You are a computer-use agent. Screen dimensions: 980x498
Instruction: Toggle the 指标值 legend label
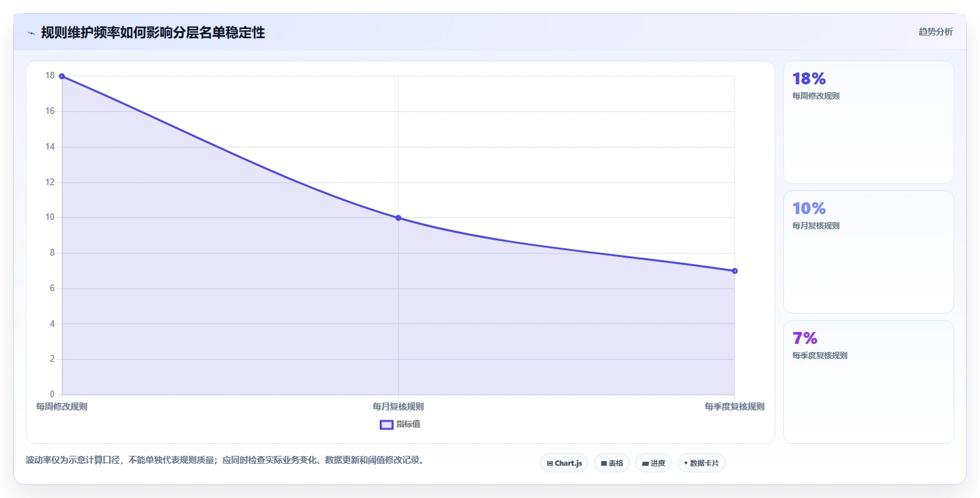pos(408,424)
